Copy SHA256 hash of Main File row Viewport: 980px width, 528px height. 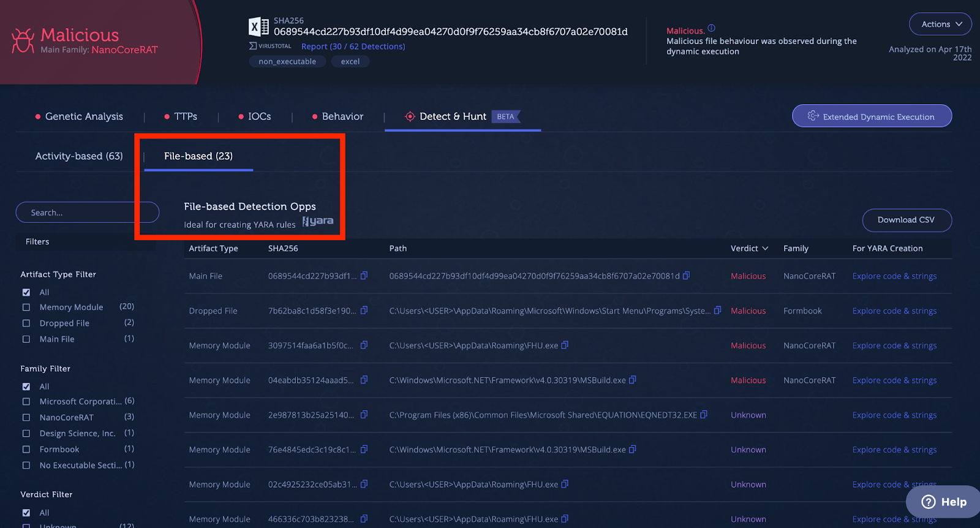pyautogui.click(x=364, y=276)
